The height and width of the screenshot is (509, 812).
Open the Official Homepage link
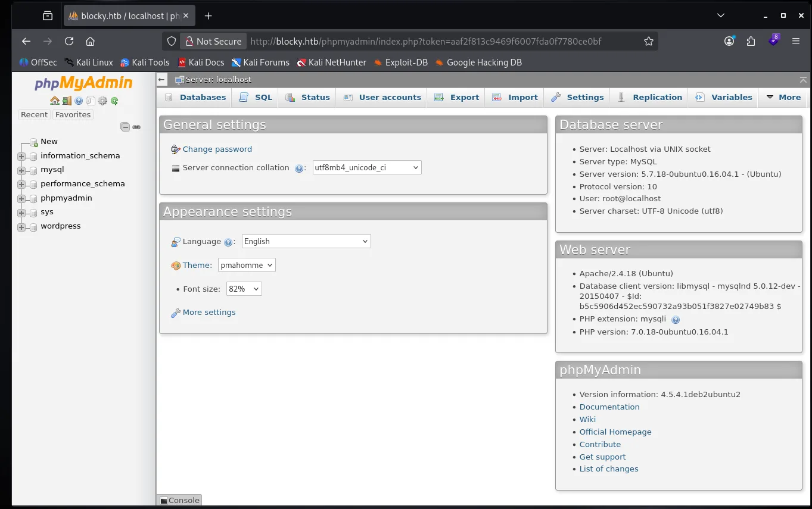615,432
